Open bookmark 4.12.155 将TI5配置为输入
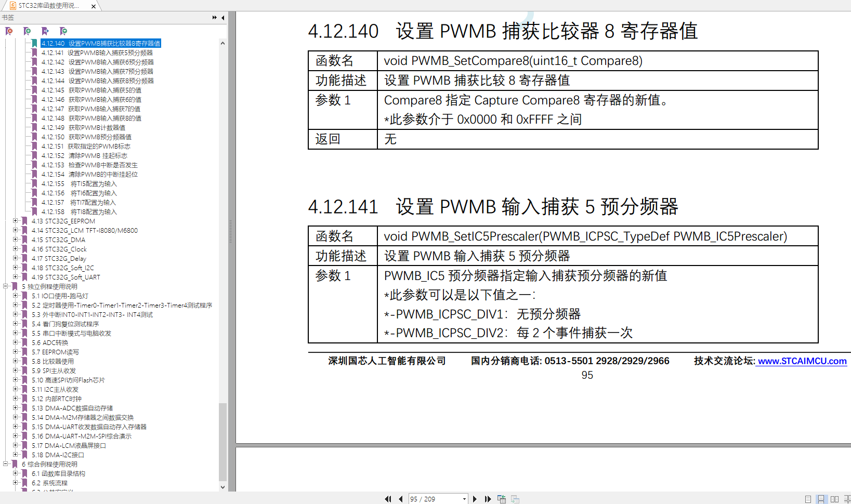 pyautogui.click(x=79, y=183)
